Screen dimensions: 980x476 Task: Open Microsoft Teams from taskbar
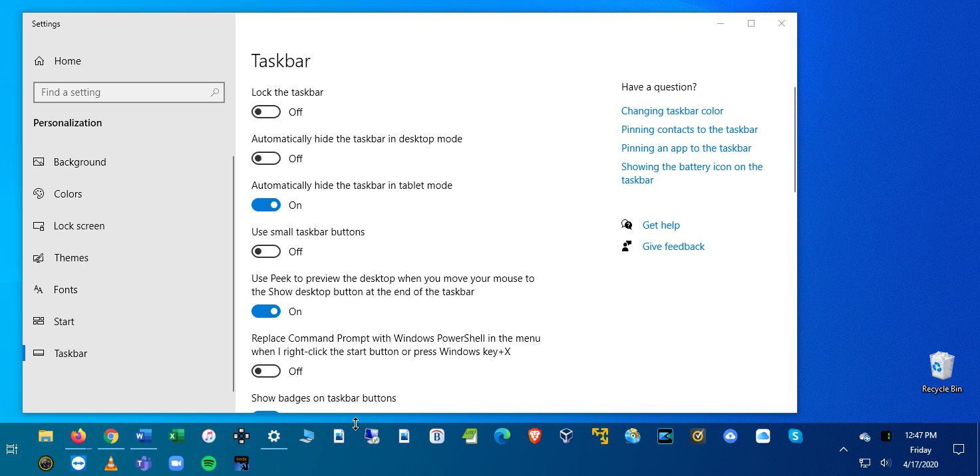click(144, 463)
